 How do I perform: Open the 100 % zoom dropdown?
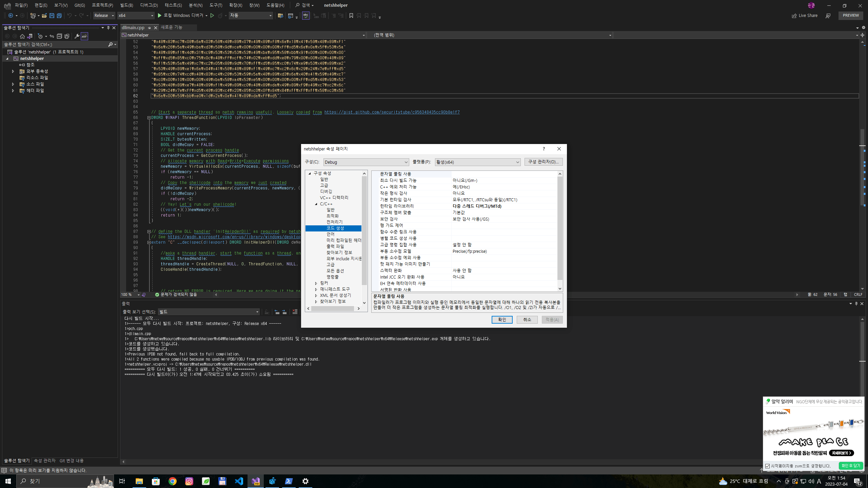(131, 295)
